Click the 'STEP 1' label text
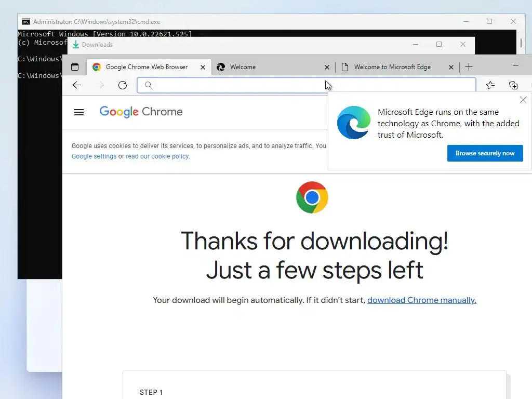532x399 pixels. point(151,392)
